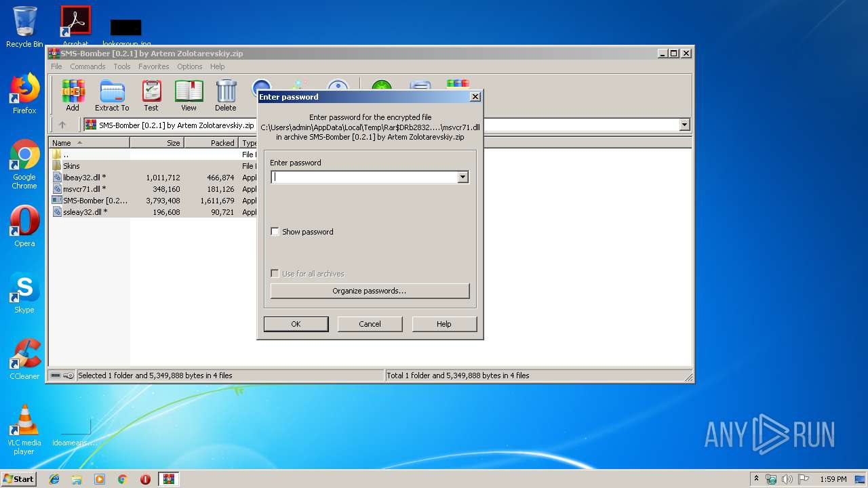868x488 pixels.
Task: Open the Commands menu
Action: coord(87,66)
